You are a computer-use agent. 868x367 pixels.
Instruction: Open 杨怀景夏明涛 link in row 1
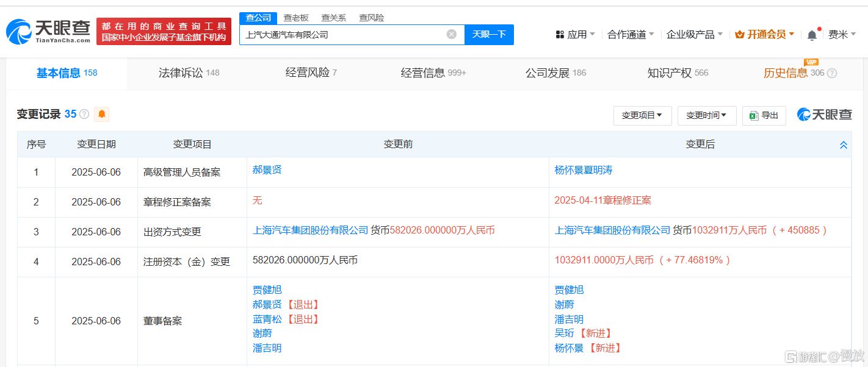583,170
